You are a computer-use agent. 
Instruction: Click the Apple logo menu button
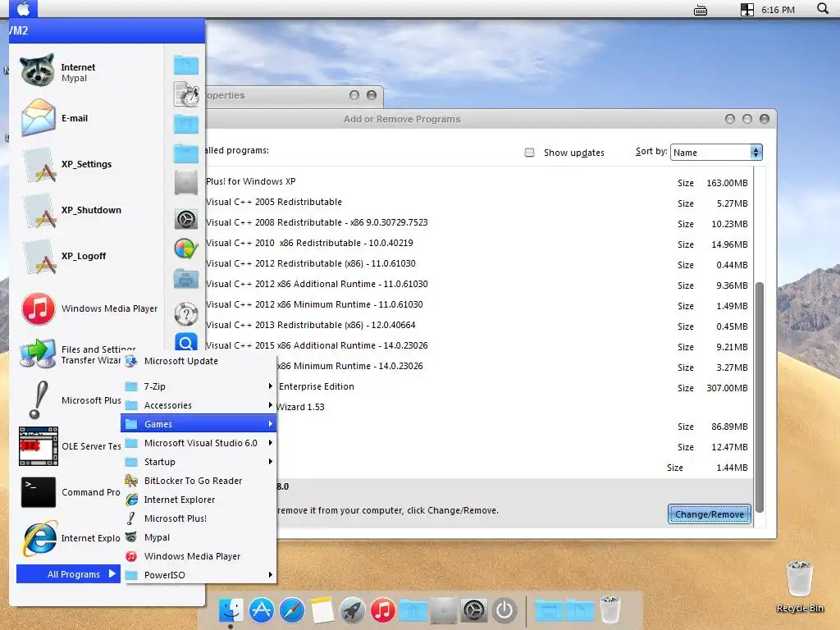click(x=23, y=8)
